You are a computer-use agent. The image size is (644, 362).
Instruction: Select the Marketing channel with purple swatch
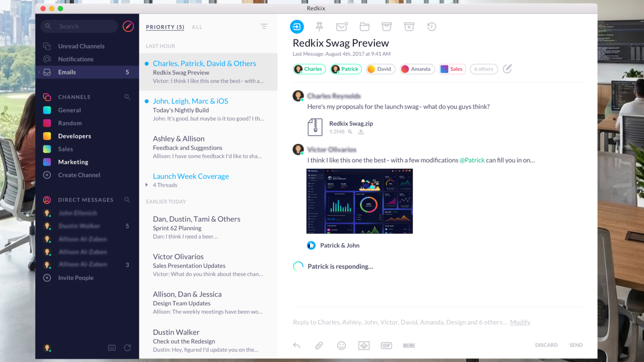73,162
